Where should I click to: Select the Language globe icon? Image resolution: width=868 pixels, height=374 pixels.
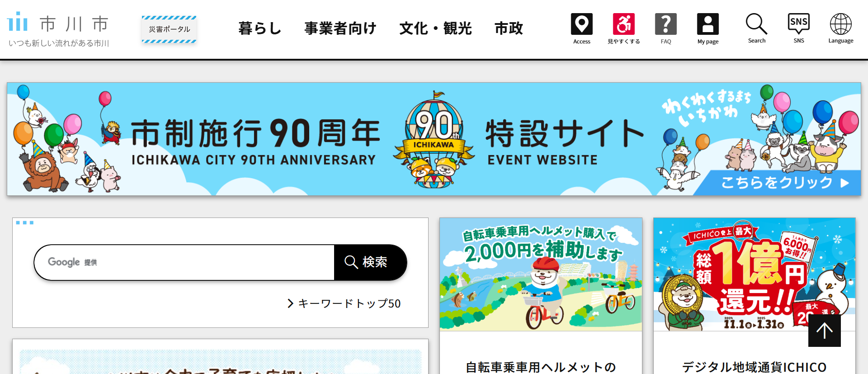point(840,24)
